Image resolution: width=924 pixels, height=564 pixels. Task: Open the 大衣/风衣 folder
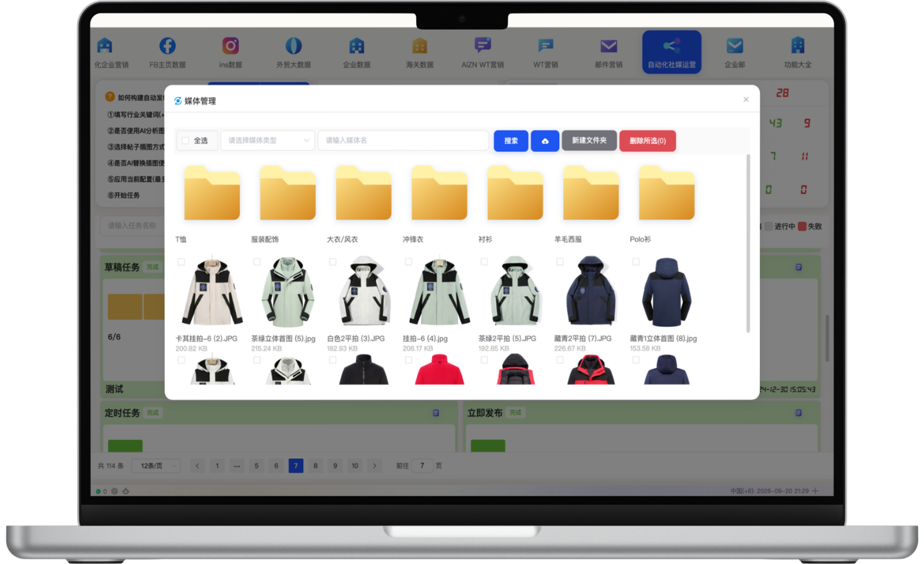(363, 193)
